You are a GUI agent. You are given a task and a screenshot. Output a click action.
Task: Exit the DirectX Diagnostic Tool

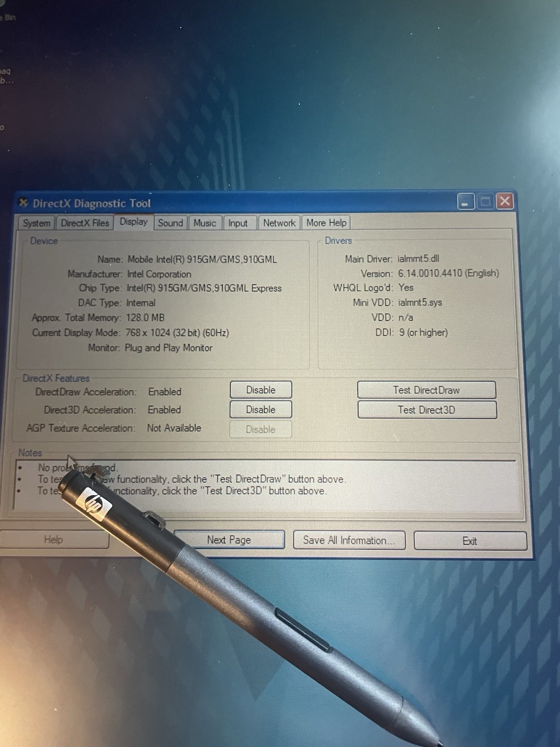(470, 541)
